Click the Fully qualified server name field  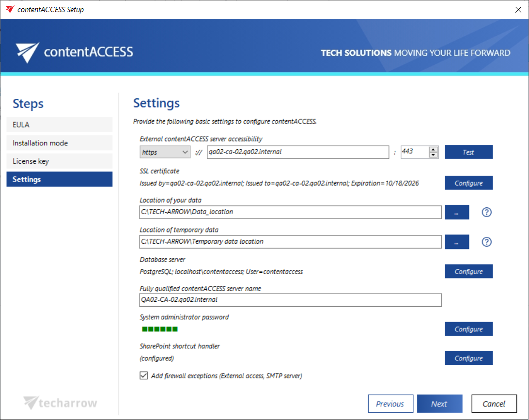click(290, 299)
